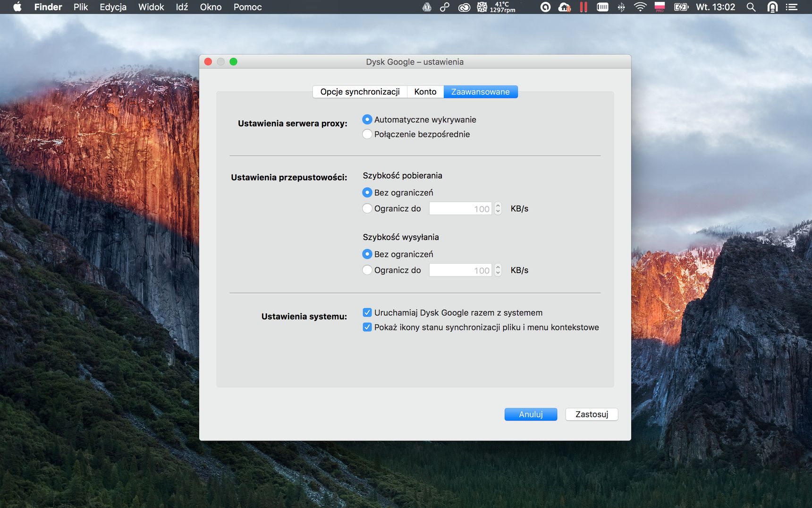Toggle Pokaż ikony stanu synchronizacji checkbox
The width and height of the screenshot is (812, 508).
[x=367, y=327]
